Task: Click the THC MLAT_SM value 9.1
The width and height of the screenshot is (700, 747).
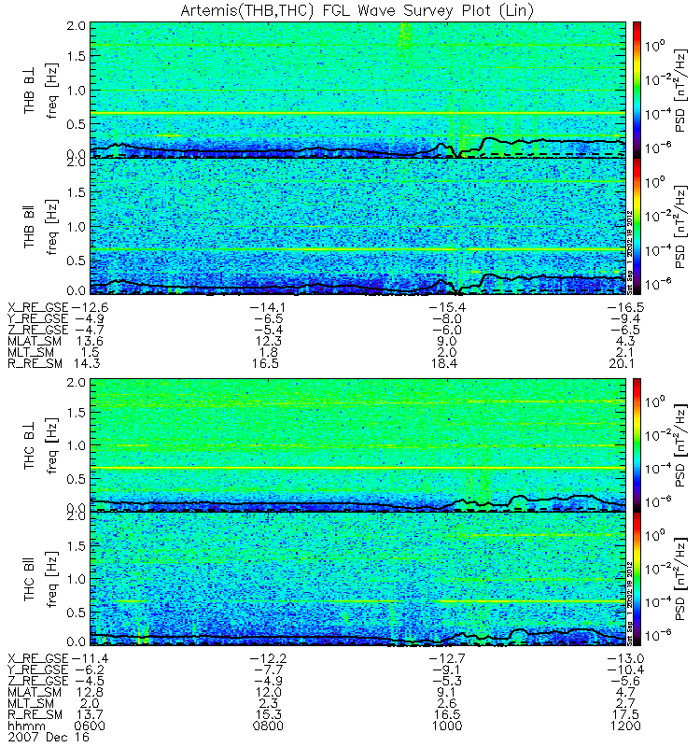Action: pyautogui.click(x=447, y=692)
